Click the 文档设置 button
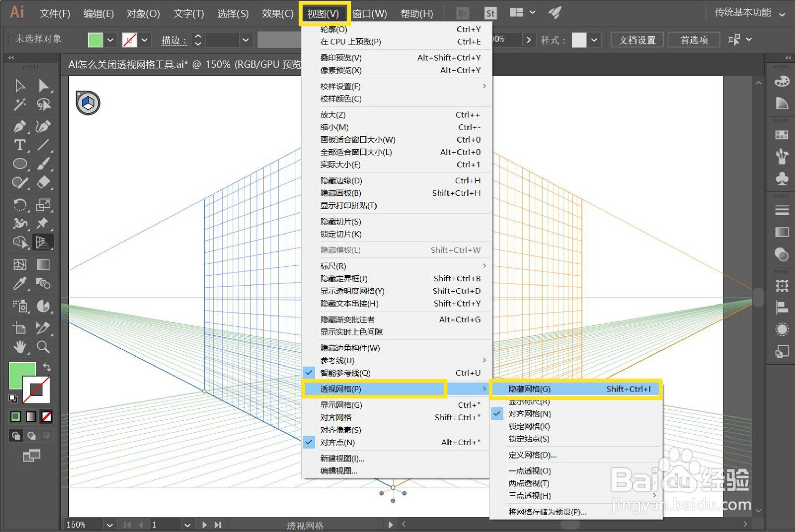The width and height of the screenshot is (795, 532). click(636, 40)
